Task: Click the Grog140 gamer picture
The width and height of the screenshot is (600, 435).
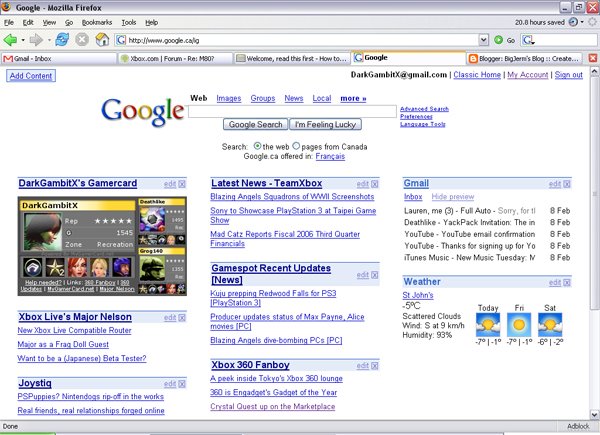Action: pos(152,268)
